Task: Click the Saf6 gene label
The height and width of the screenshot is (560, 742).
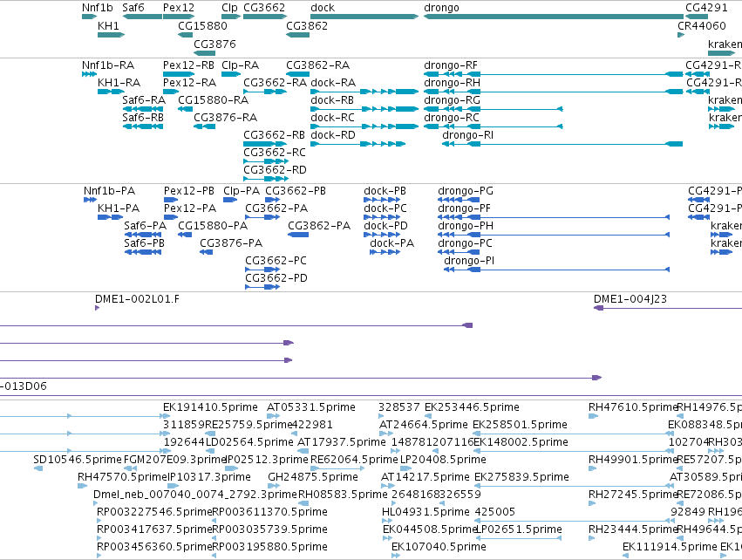Action: coord(133,8)
